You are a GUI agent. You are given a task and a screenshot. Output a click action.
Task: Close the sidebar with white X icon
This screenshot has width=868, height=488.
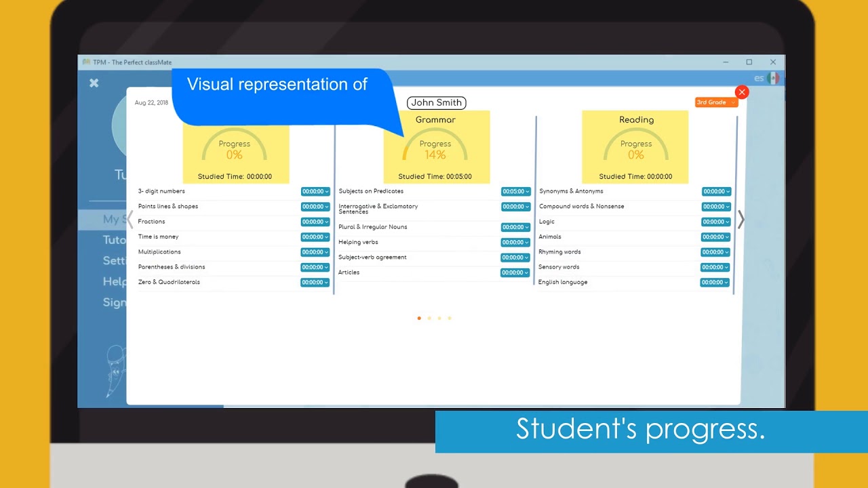click(94, 83)
